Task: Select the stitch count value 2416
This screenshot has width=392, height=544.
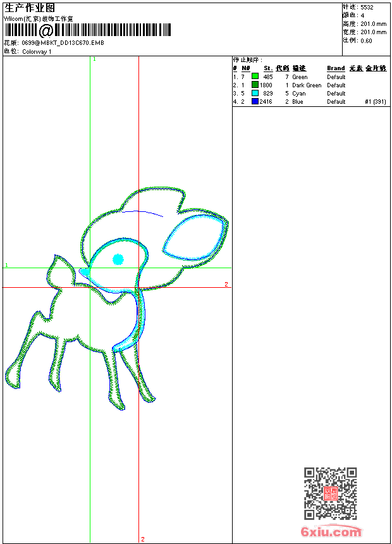Action: [x=266, y=102]
